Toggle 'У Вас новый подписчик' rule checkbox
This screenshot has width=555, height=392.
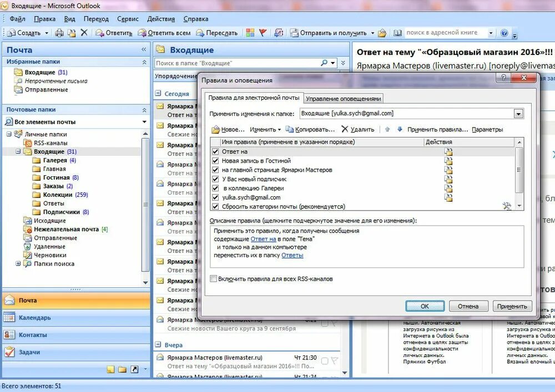click(x=215, y=179)
